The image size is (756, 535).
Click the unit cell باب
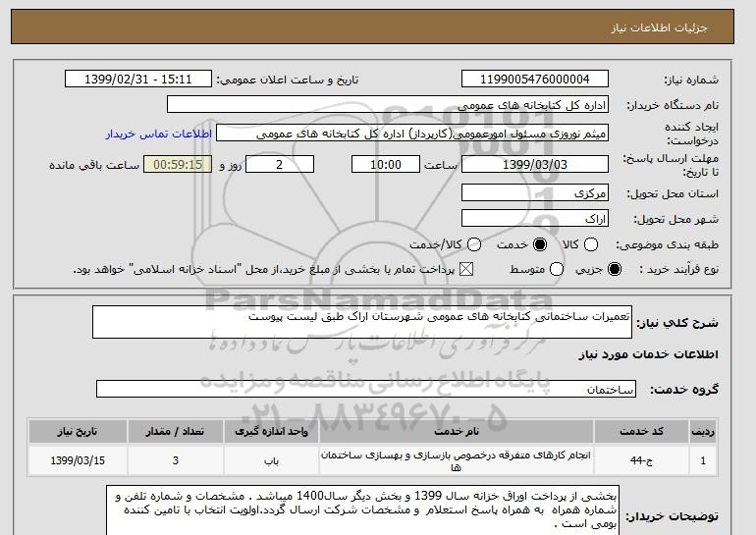click(271, 460)
